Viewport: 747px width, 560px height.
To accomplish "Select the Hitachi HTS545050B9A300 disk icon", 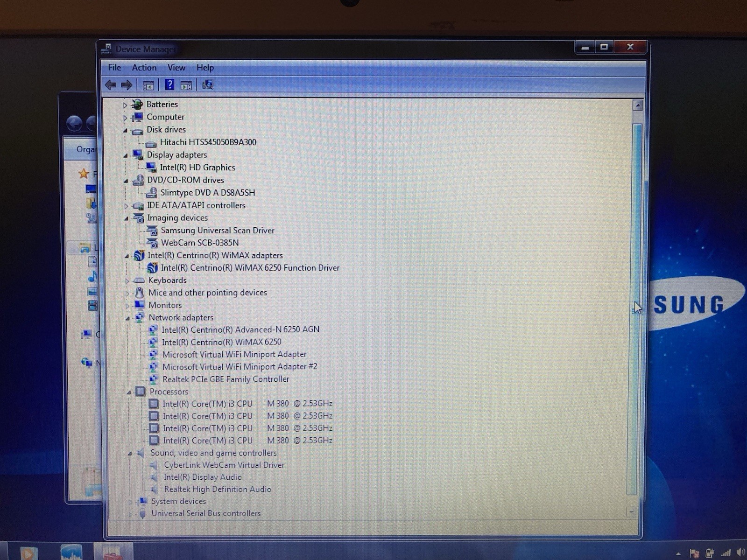I will point(151,143).
